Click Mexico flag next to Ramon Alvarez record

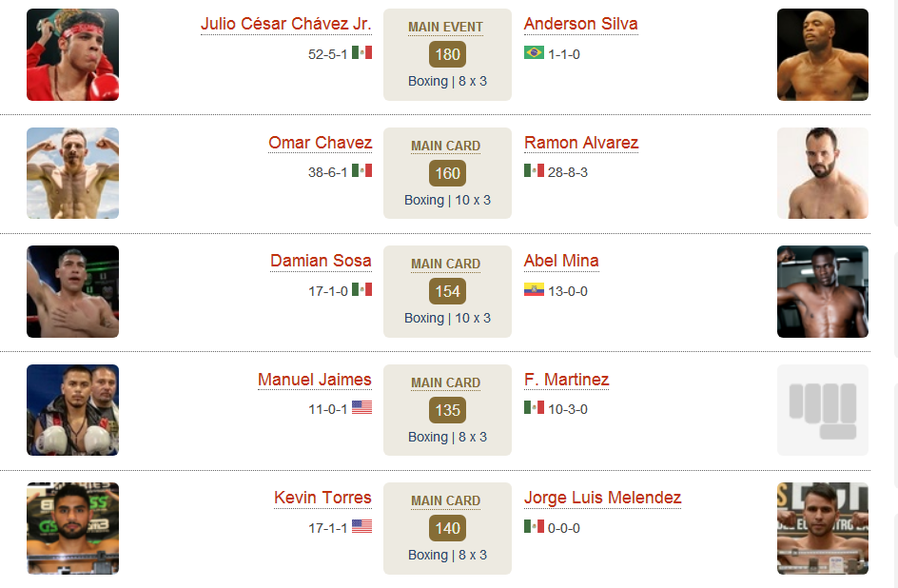click(x=534, y=170)
